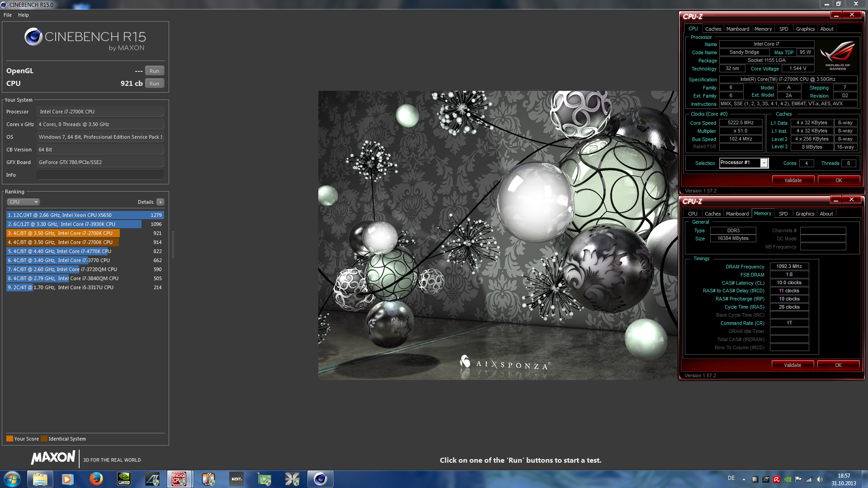This screenshot has height=488, width=868.
Task: Open the Action Center flag icon
Action: pos(798,479)
